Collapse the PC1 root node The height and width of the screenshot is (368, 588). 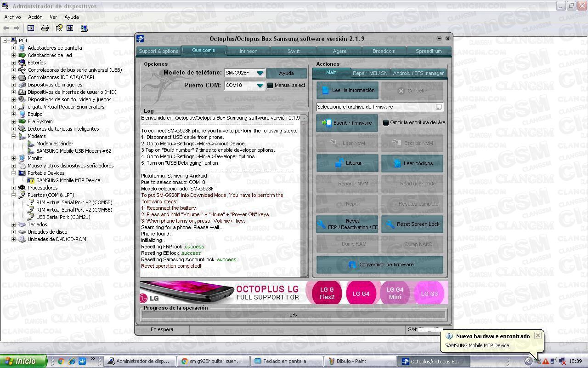pyautogui.click(x=5, y=40)
